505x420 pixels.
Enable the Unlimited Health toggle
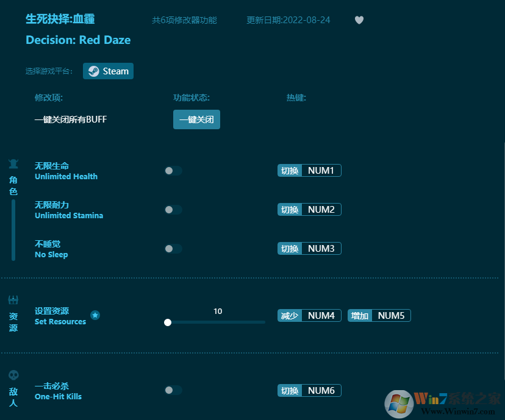(x=173, y=171)
